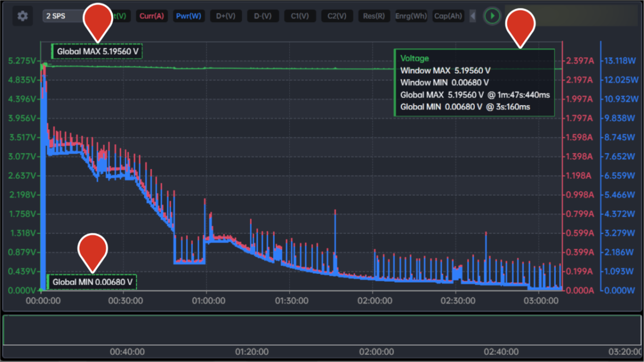The width and height of the screenshot is (644, 362).
Task: Click the 13.118W power axis label
Action: (x=620, y=61)
